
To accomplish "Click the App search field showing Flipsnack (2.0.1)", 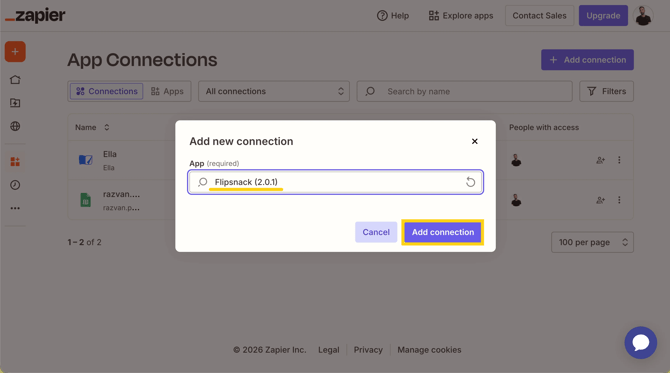I will click(335, 182).
